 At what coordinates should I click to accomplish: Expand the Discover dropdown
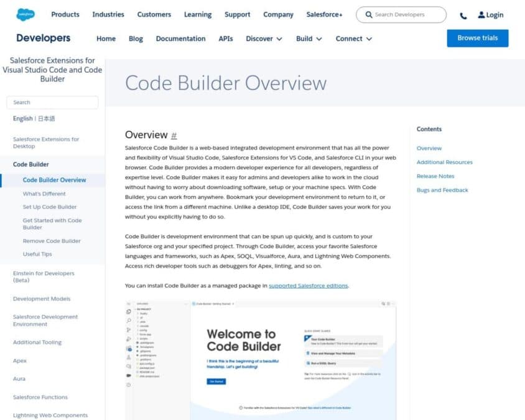264,39
